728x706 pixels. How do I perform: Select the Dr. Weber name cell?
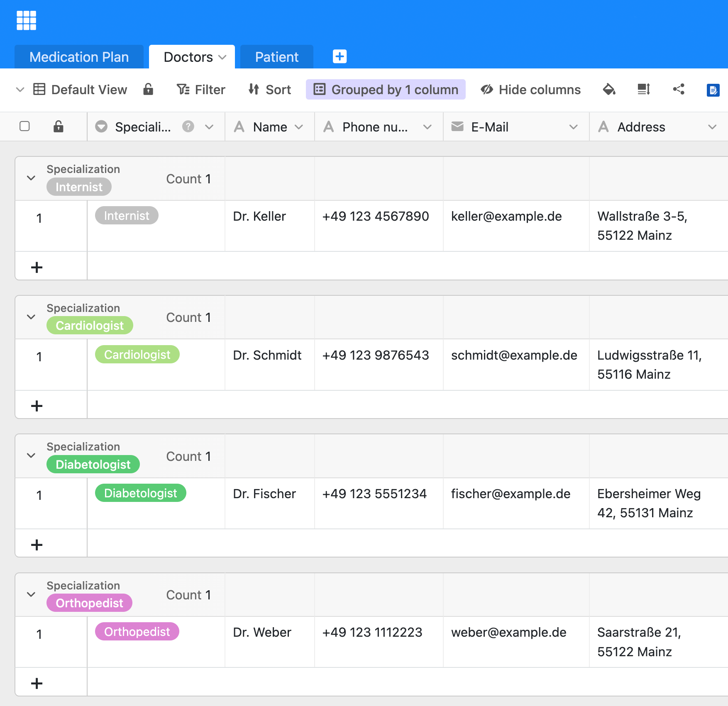(270, 642)
